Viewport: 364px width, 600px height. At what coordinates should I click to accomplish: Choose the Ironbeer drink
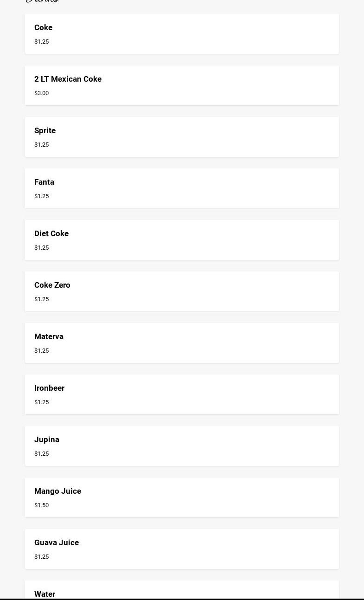pos(49,388)
